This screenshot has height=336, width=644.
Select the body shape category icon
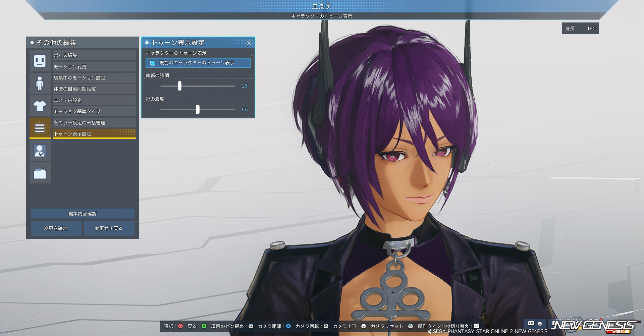pos(40,83)
